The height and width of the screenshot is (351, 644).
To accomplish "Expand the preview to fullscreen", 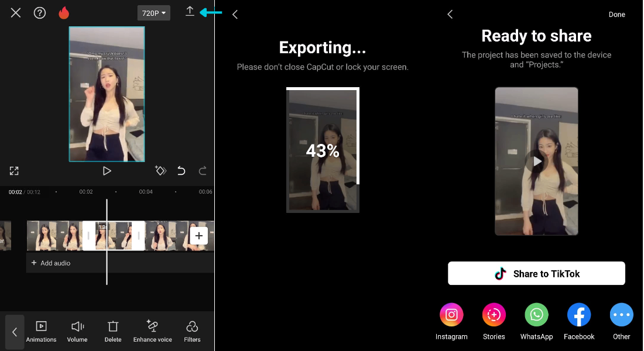I will [14, 171].
